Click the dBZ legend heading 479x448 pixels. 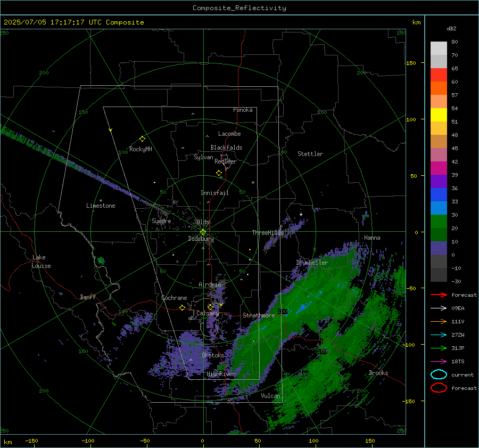click(x=451, y=28)
